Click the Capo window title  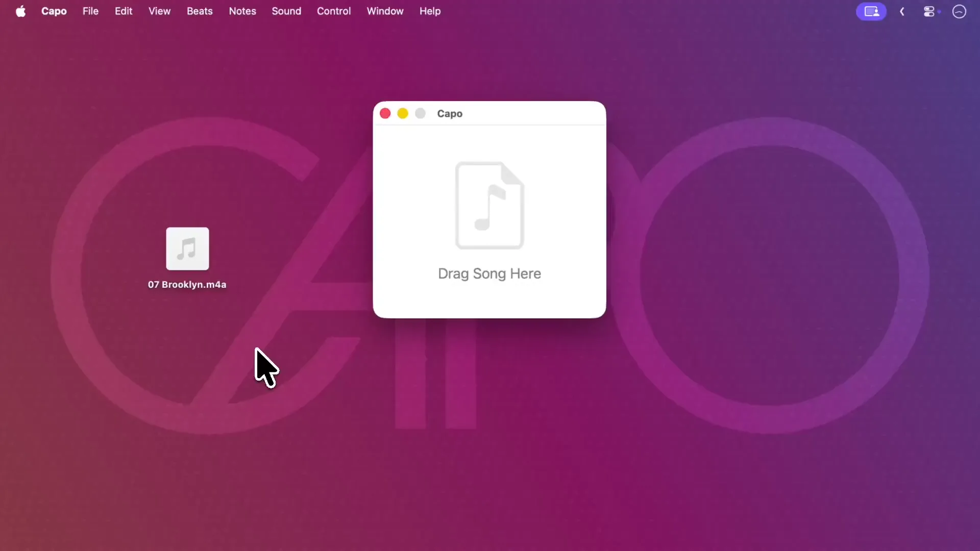450,114
